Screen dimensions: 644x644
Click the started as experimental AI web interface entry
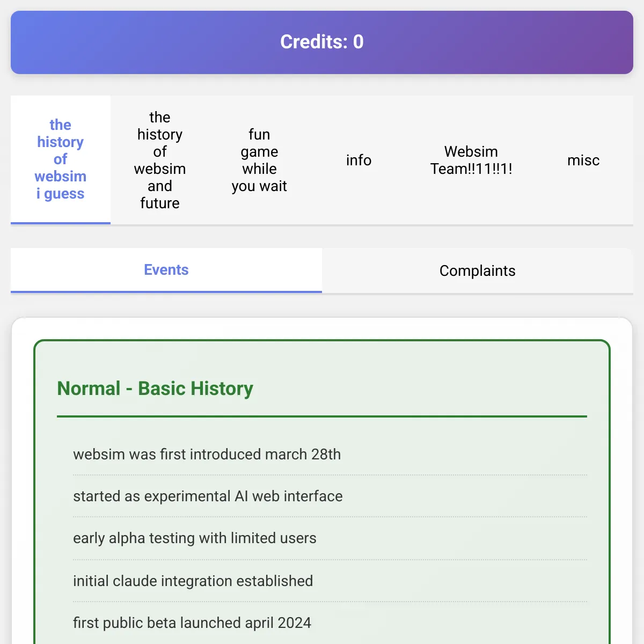330,496
